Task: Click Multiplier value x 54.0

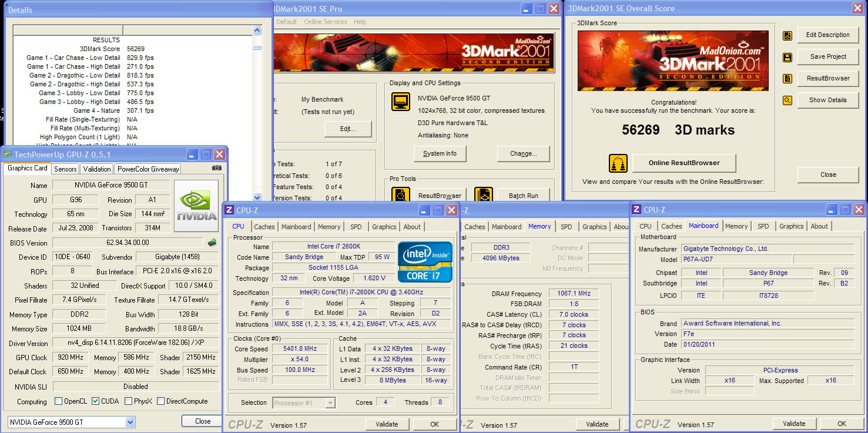Action: 300,359
